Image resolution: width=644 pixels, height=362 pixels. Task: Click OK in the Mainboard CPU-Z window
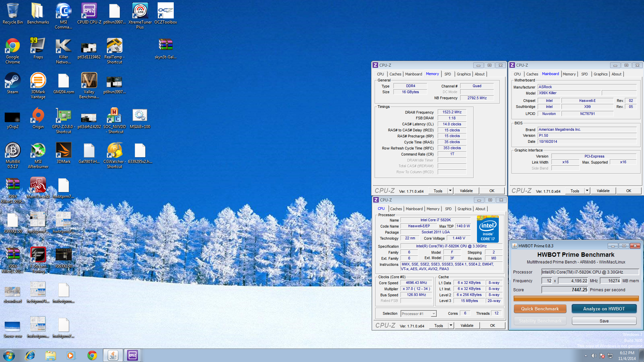(629, 191)
